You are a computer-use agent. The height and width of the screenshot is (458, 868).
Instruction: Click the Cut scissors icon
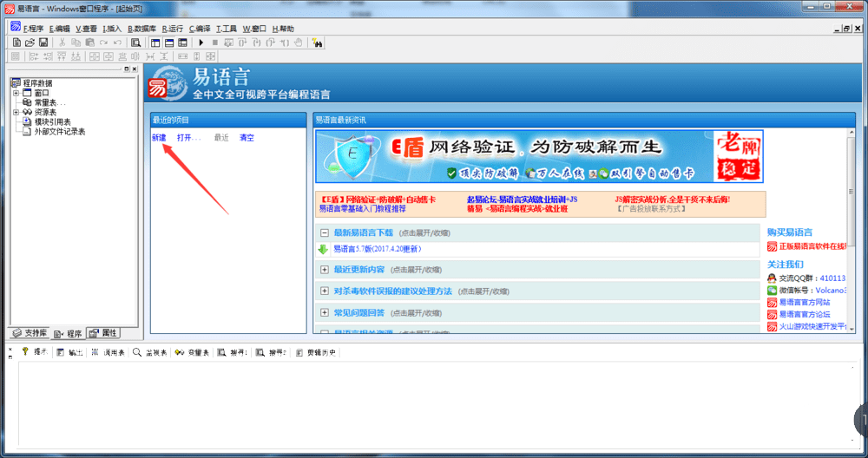pos(62,43)
